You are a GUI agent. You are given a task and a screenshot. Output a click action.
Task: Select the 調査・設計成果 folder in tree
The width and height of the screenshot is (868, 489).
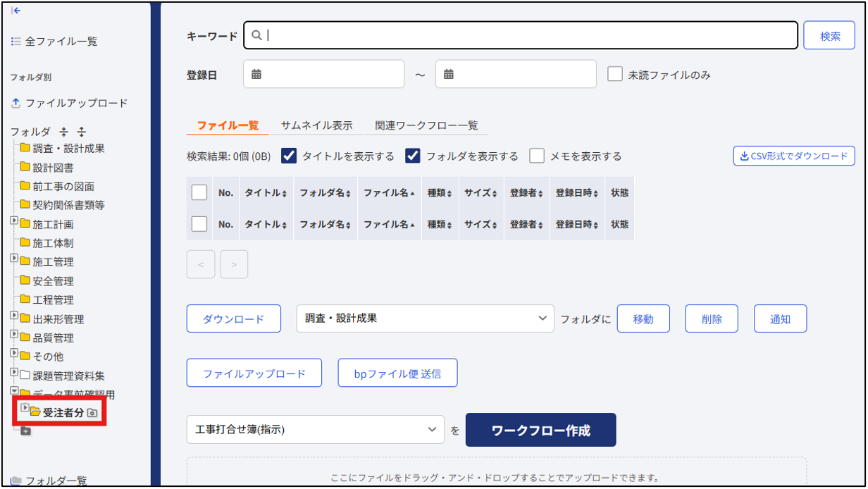click(62, 148)
